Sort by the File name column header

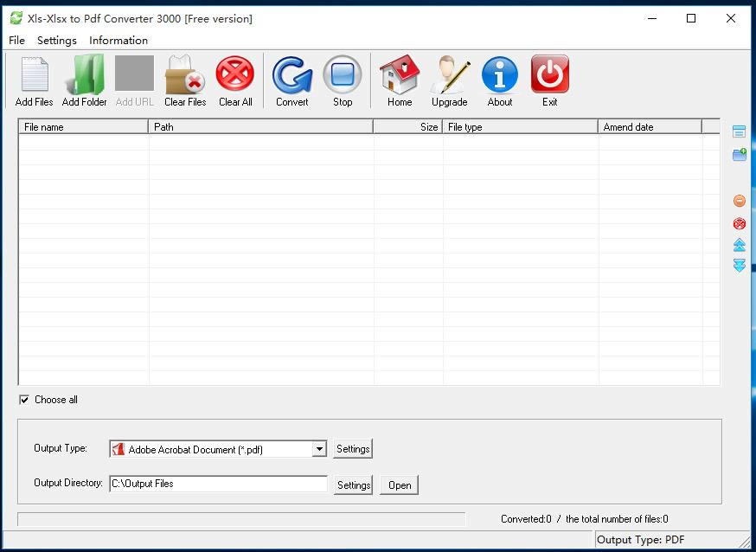pos(83,127)
